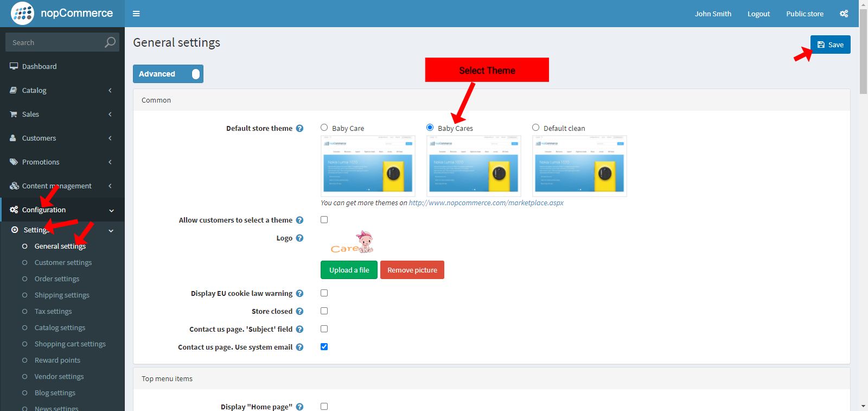Viewport: 868px width, 411px height.
Task: Show help for Default store theme
Action: [x=299, y=128]
